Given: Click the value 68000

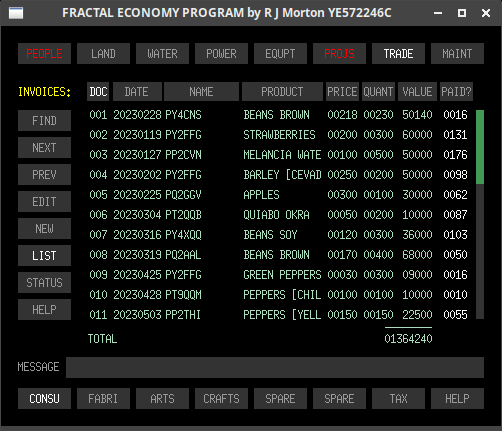Looking at the screenshot, I should pyautogui.click(x=417, y=255).
